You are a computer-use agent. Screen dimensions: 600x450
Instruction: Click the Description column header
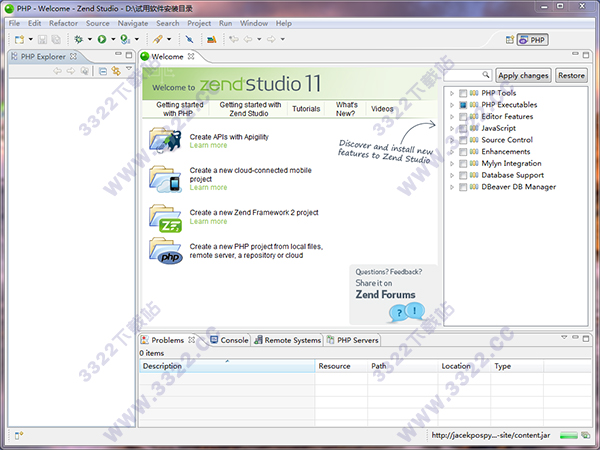(x=227, y=366)
